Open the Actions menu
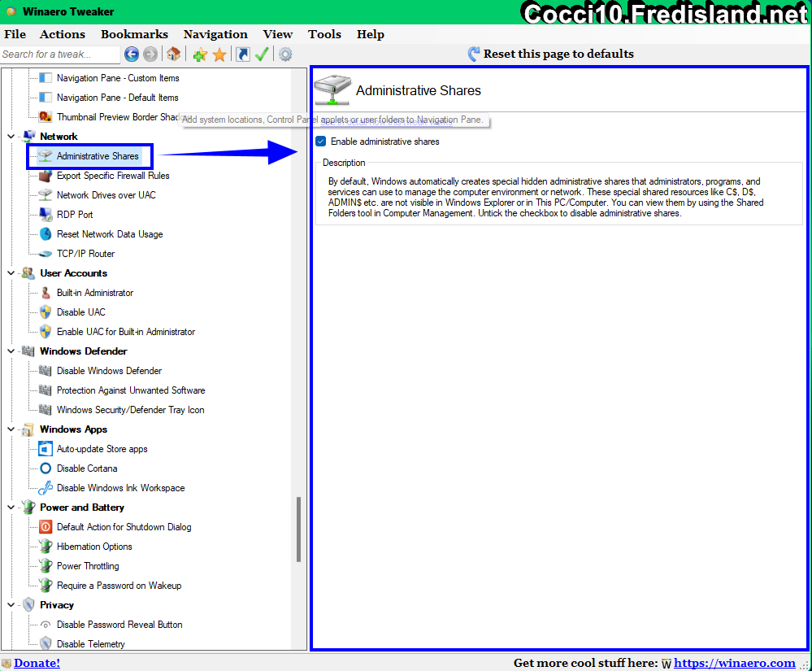 pos(63,34)
